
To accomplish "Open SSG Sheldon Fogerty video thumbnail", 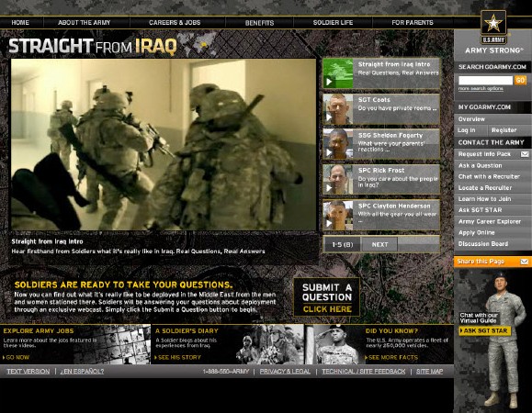I will 338,144.
